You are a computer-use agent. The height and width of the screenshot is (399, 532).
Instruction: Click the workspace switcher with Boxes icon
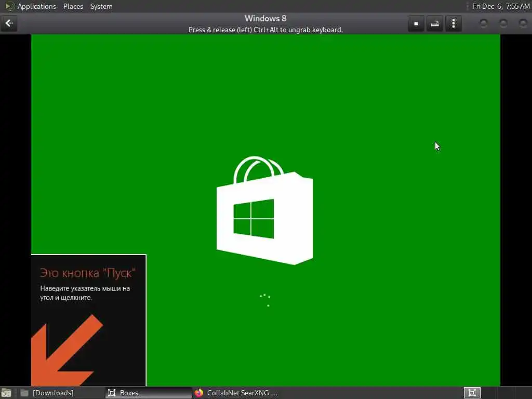pyautogui.click(x=472, y=393)
